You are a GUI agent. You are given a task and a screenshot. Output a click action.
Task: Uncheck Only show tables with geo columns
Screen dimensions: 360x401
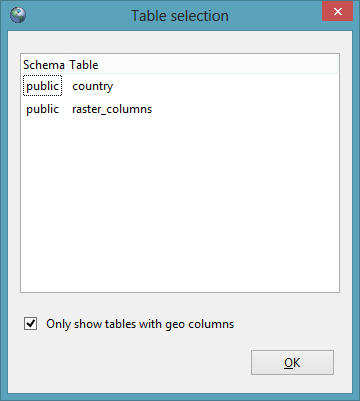[x=31, y=324]
